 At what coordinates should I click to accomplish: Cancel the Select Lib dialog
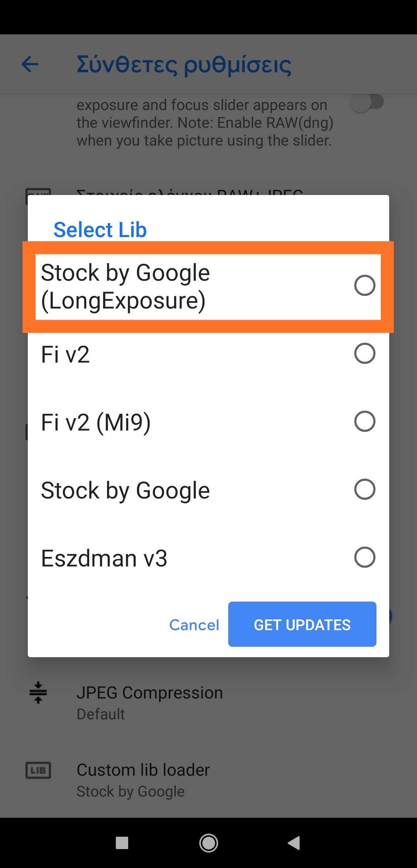click(x=194, y=625)
